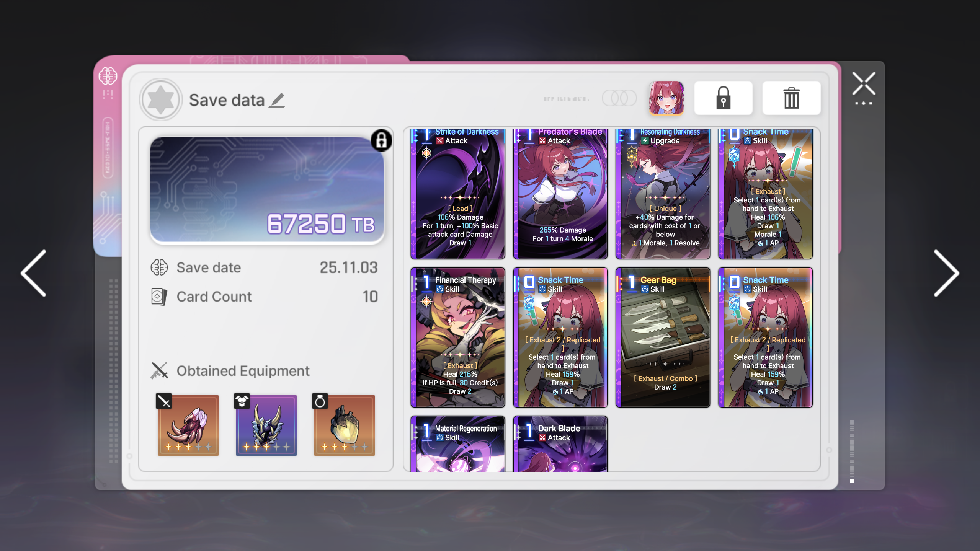980x551 pixels.
Task: Select the claw weapon equipment item
Action: click(188, 425)
